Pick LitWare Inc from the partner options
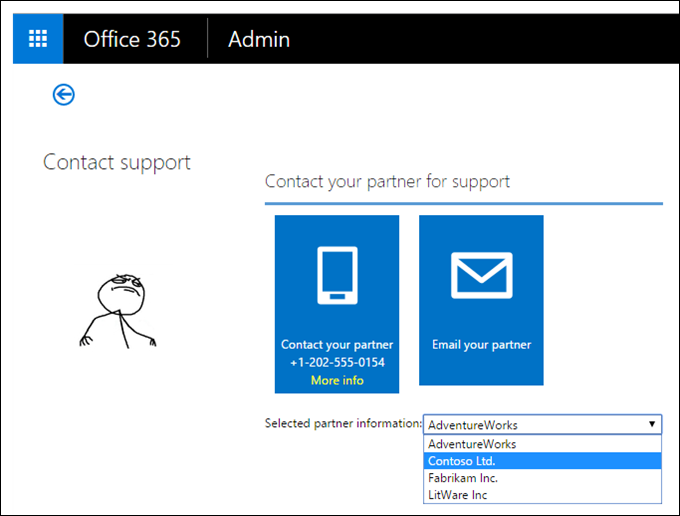 tap(457, 495)
